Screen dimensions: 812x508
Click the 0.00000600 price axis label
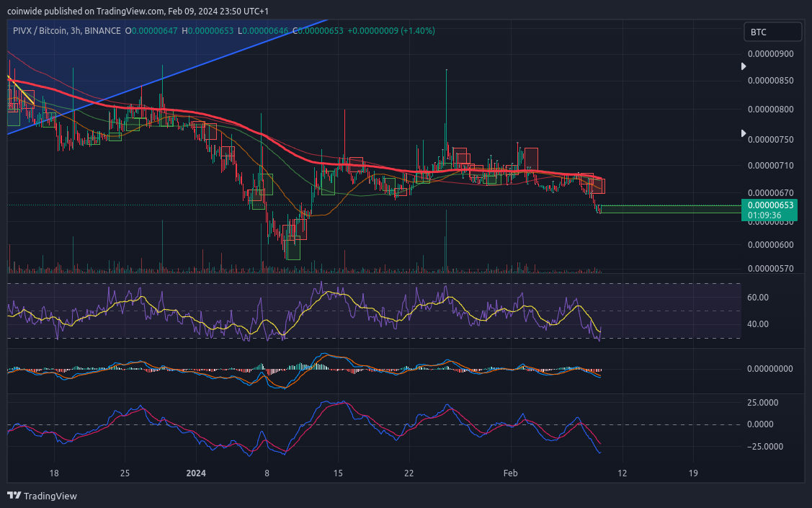tap(771, 245)
